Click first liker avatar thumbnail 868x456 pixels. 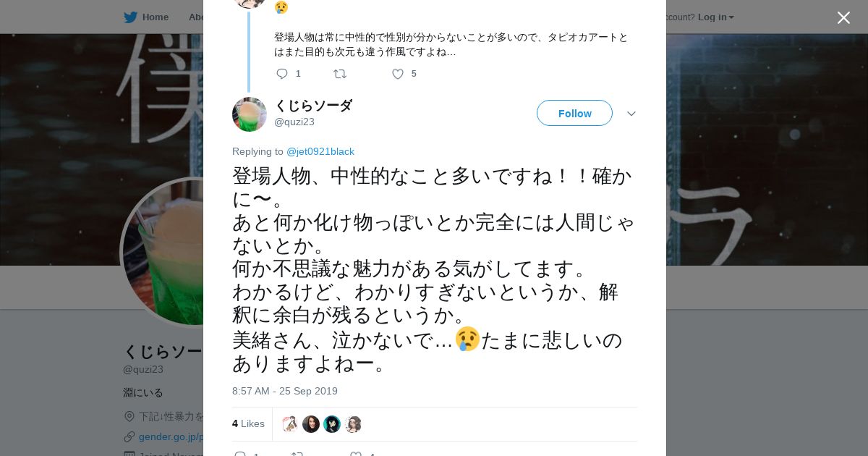[290, 424]
